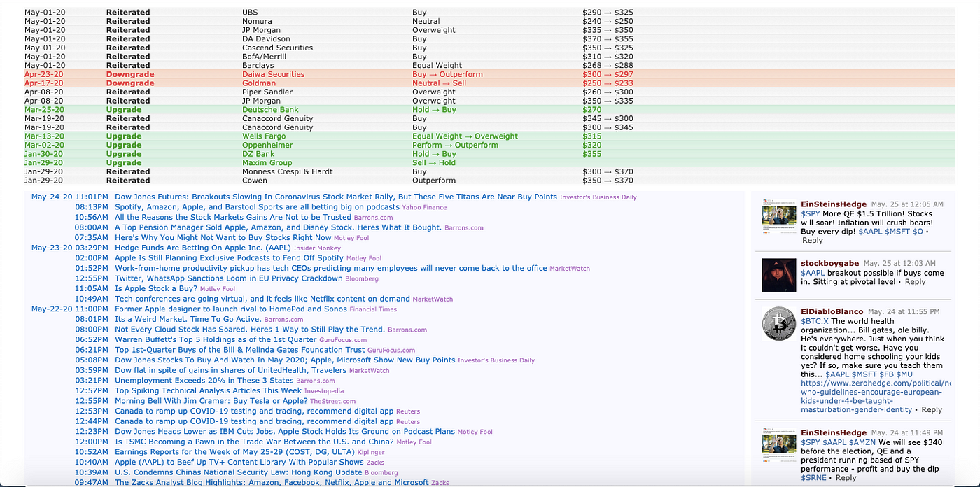Open 'Hedge Funds Are Betting On Apple Inc.' article

coord(202,248)
